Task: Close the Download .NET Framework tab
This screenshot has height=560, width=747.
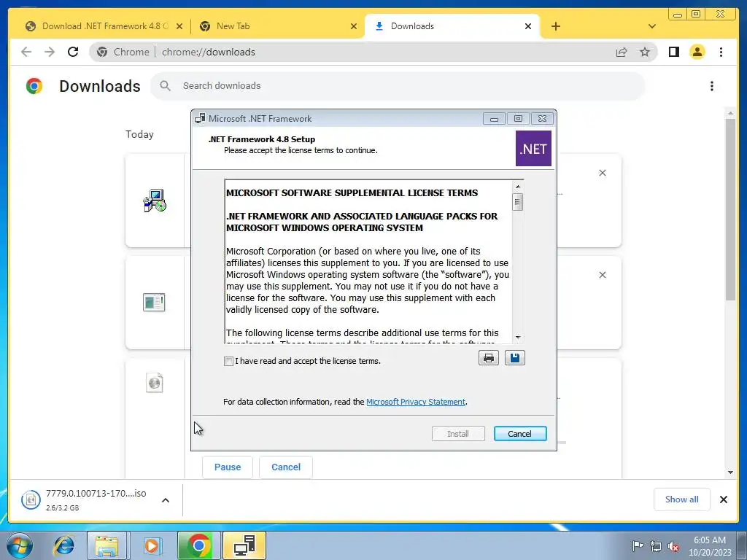Action: 179,26
